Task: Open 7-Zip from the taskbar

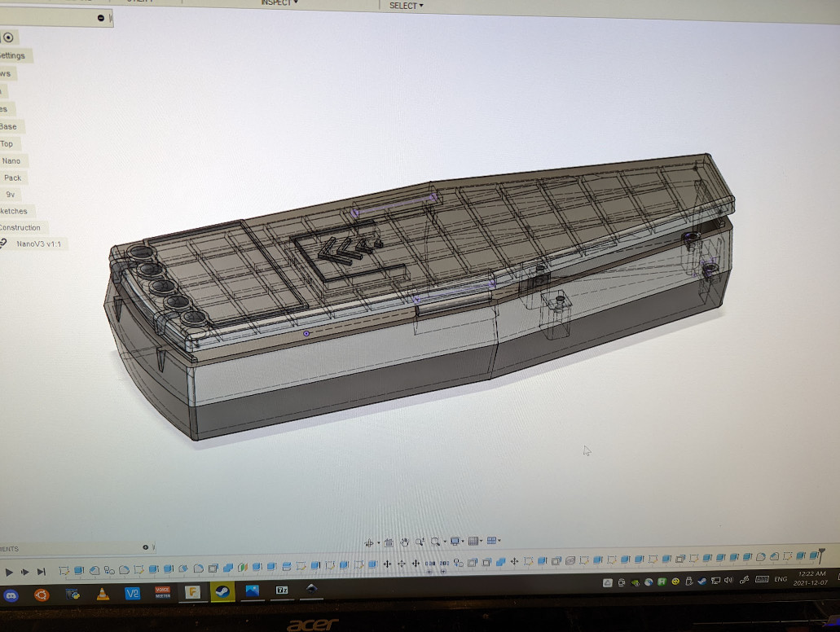Action: (x=282, y=590)
